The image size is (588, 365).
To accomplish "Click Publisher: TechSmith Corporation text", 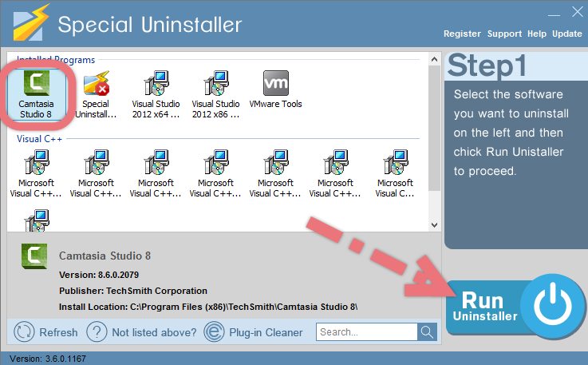I will tap(133, 291).
